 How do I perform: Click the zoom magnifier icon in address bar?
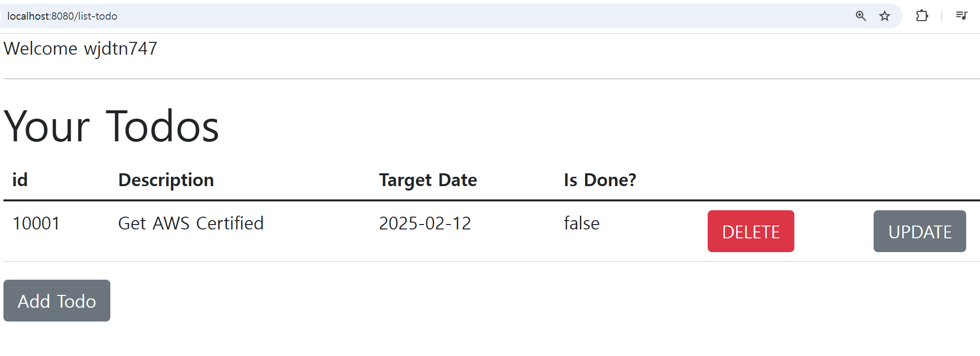[x=860, y=16]
